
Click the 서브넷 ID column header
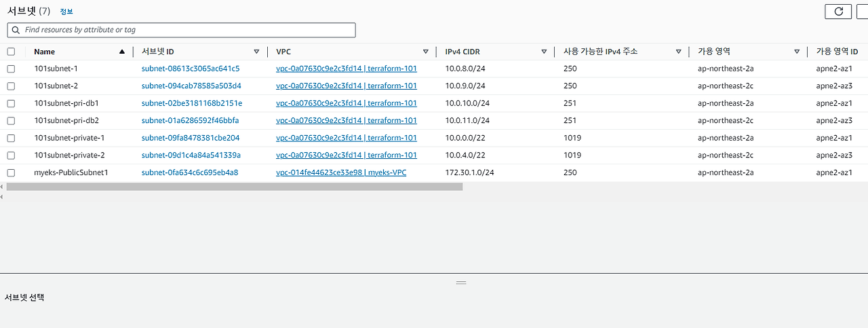pyautogui.click(x=158, y=52)
